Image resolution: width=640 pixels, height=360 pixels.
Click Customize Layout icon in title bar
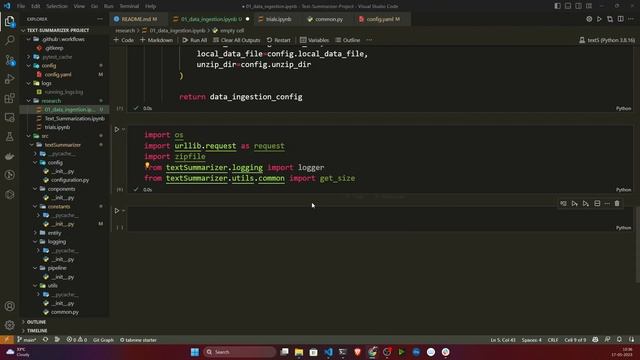click(x=589, y=6)
